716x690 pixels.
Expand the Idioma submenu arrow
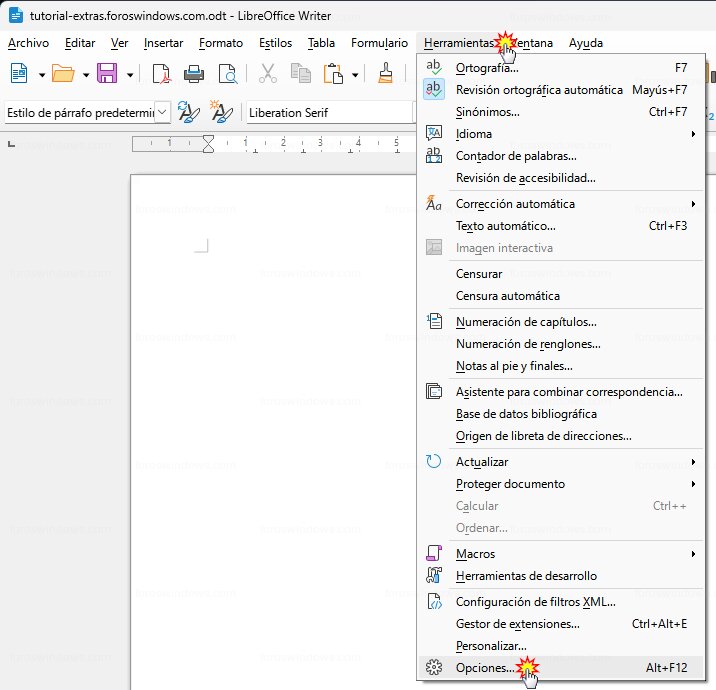(693, 134)
